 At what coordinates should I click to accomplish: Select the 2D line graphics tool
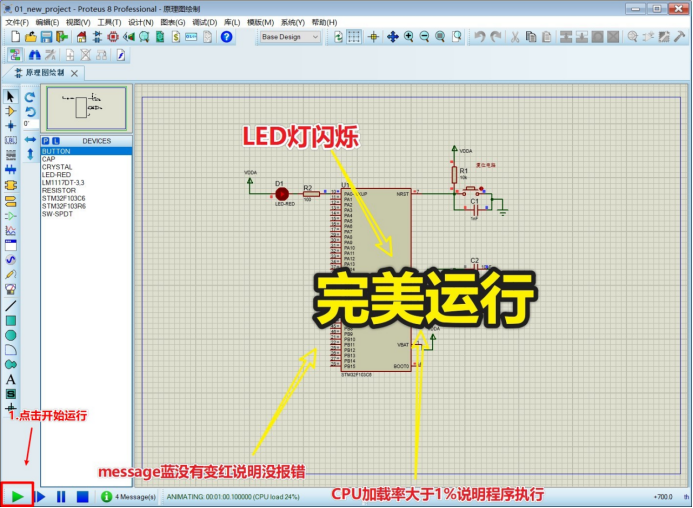[11, 306]
